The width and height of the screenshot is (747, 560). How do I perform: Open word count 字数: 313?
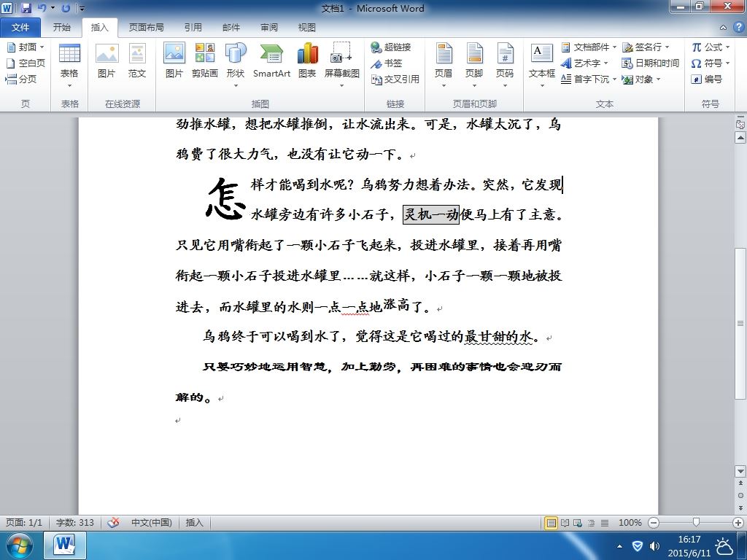tap(75, 522)
